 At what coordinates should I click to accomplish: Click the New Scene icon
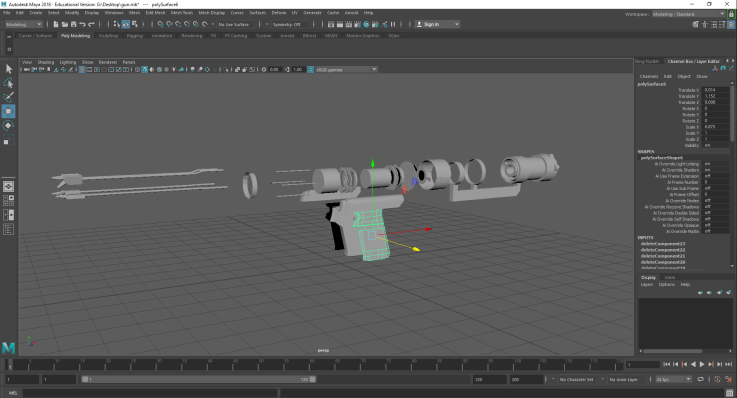56,24
